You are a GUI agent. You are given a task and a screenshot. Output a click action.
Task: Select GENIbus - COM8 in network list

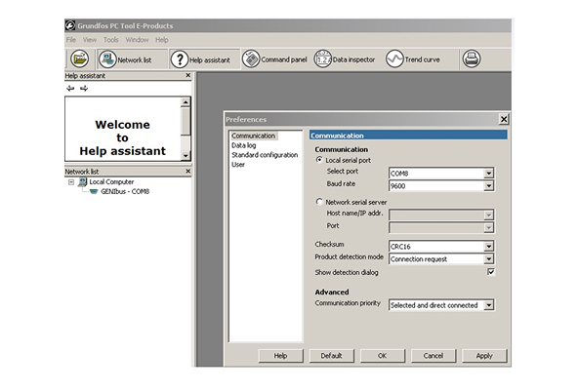click(125, 191)
